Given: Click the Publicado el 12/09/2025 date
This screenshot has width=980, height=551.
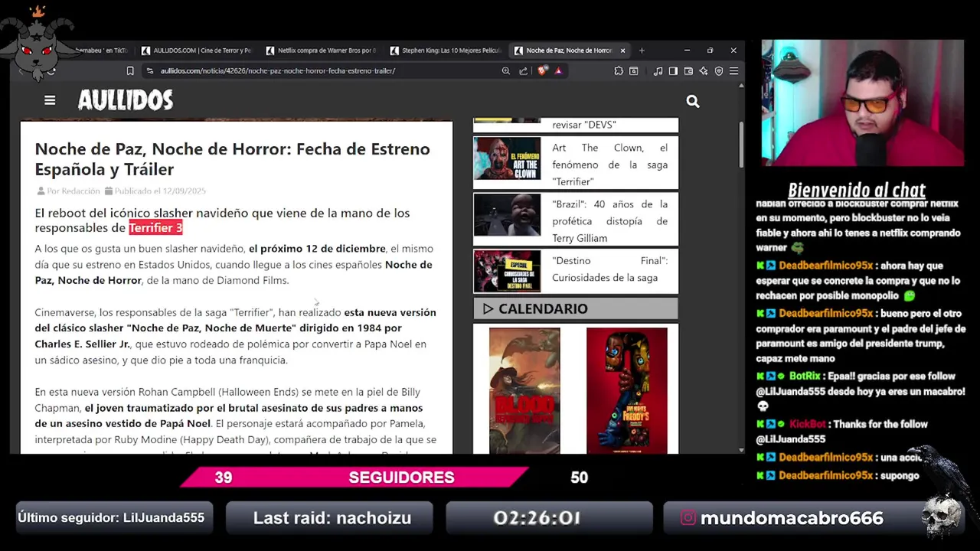Looking at the screenshot, I should coord(160,191).
